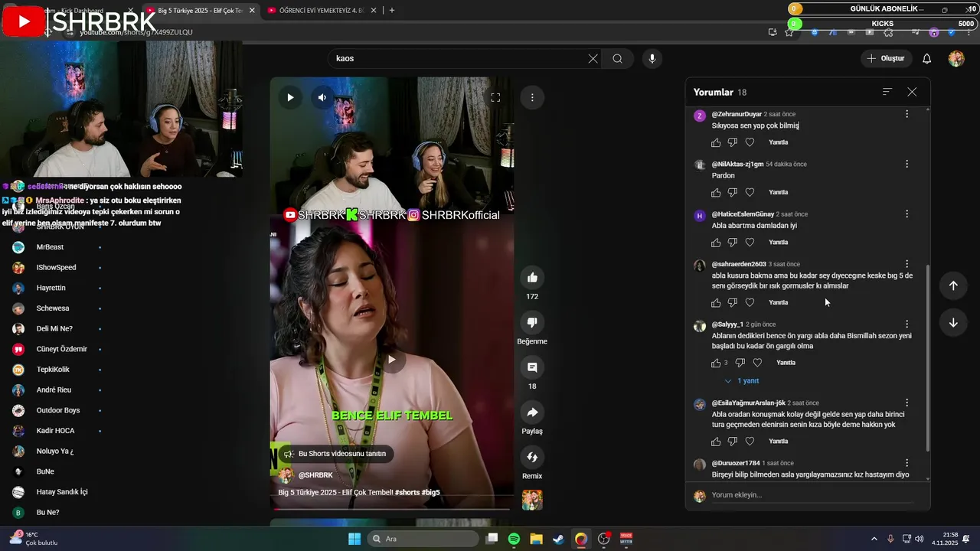Open YouTube notifications bell
This screenshot has width=980, height=551.
tap(926, 58)
